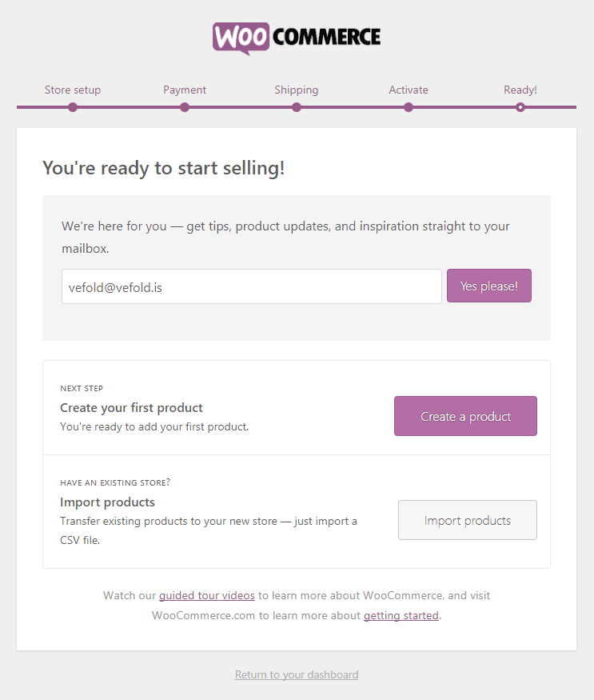Click the Create your first product heading
594x700 pixels.
(x=131, y=407)
